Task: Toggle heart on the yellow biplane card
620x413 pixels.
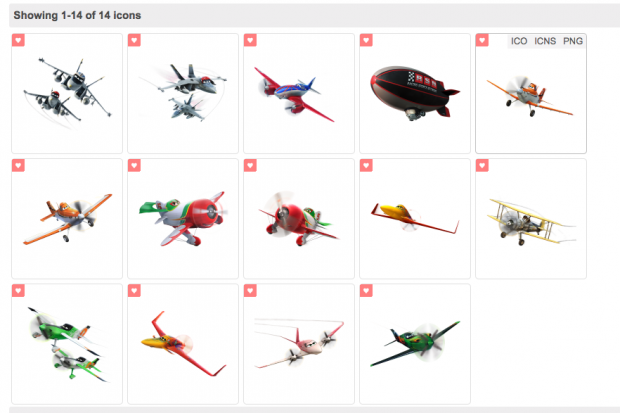Action: point(482,165)
